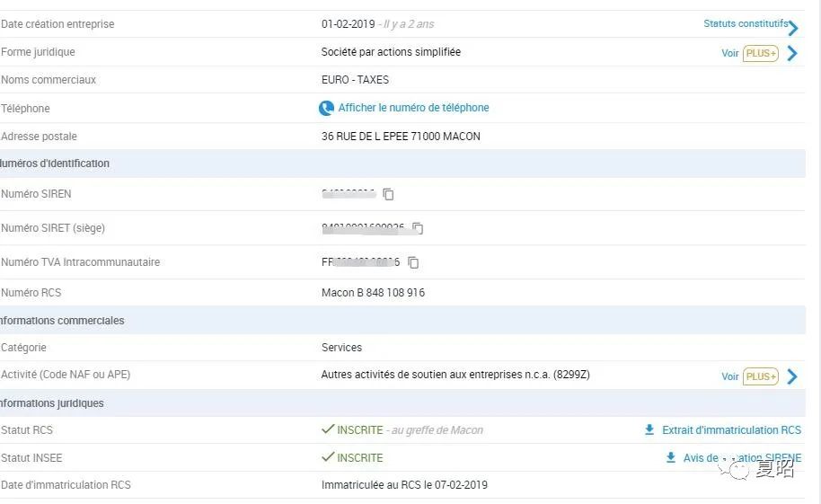Open chevron in Activité (Code NAF) row

coord(792,376)
